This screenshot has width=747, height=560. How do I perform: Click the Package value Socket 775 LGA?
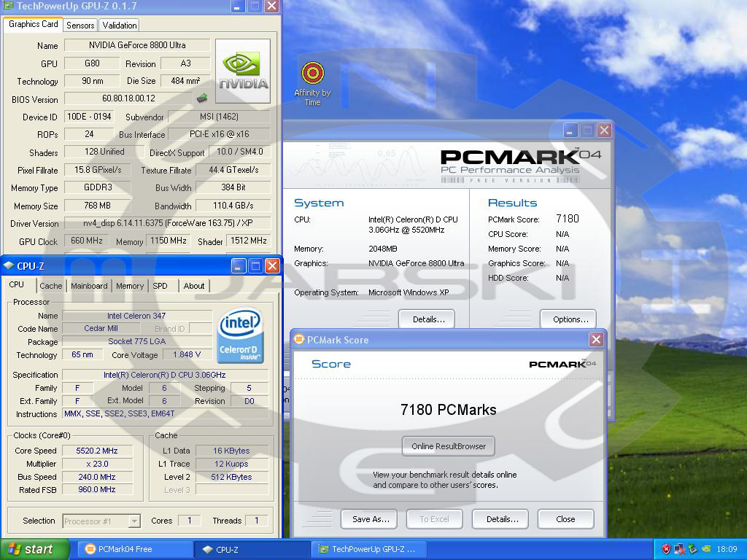coord(136,341)
